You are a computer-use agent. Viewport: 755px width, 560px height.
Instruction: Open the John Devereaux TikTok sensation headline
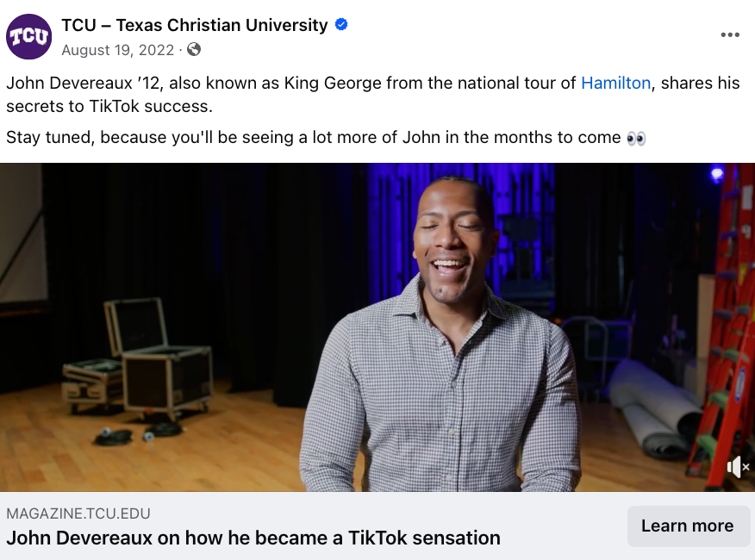253,538
